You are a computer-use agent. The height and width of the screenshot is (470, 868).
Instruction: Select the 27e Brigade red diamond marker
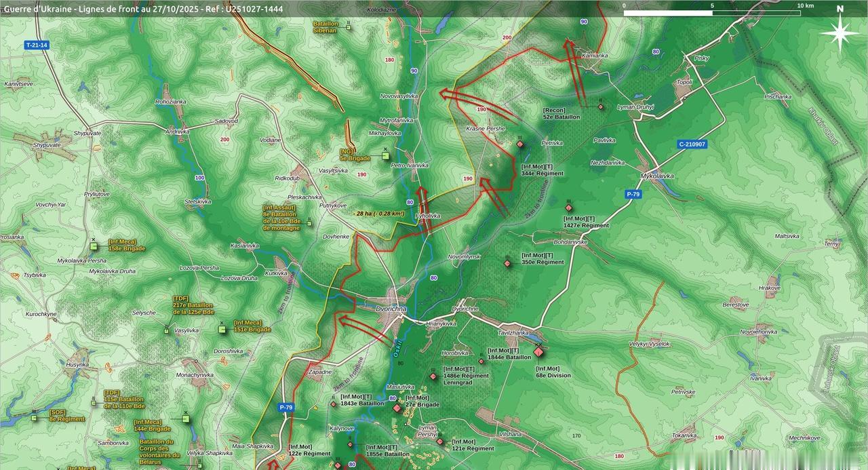pos(397,408)
